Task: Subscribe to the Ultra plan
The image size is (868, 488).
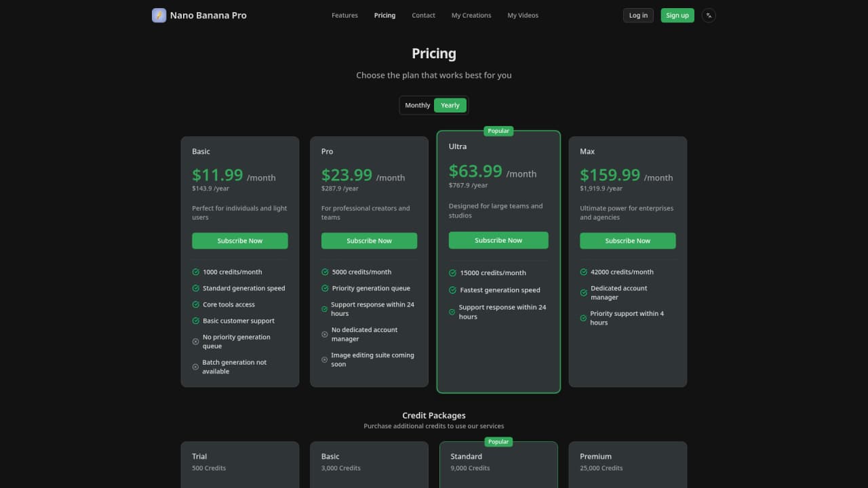Action: (498, 240)
